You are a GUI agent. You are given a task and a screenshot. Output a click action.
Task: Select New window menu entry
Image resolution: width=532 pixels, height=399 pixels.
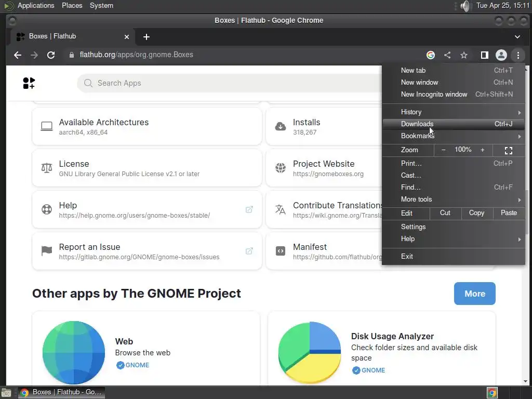point(454,83)
